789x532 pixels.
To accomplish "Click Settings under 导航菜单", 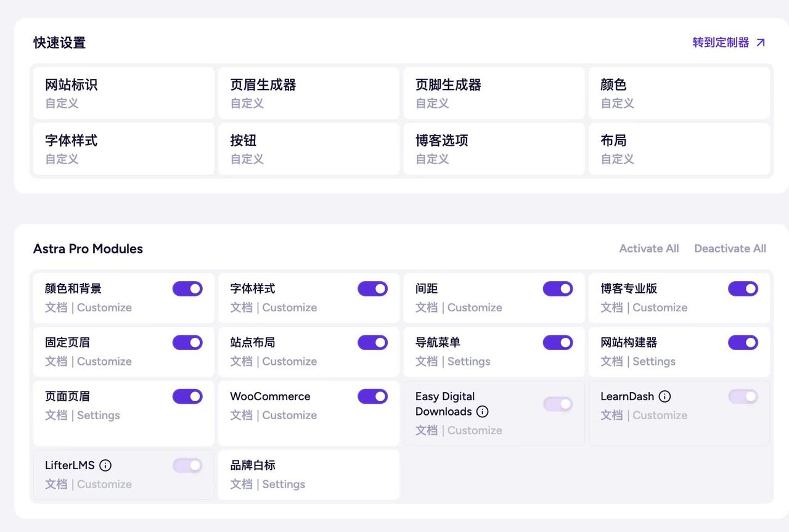I will coord(469,361).
